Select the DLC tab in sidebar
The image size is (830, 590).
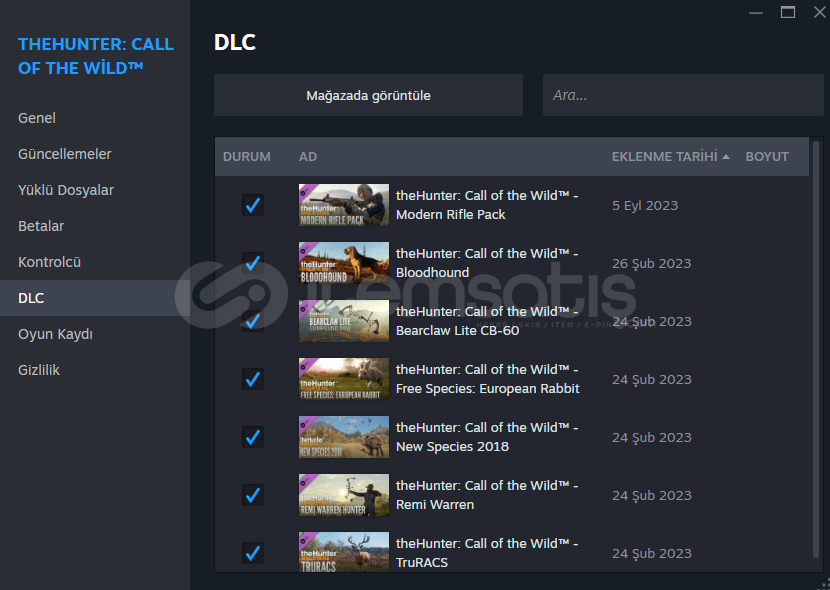tap(95, 298)
